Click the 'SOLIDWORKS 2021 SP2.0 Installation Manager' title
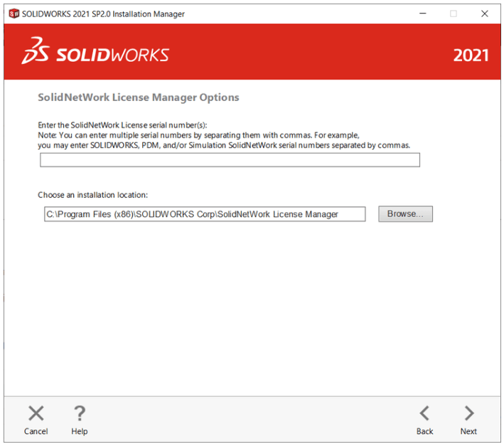 [x=103, y=14]
